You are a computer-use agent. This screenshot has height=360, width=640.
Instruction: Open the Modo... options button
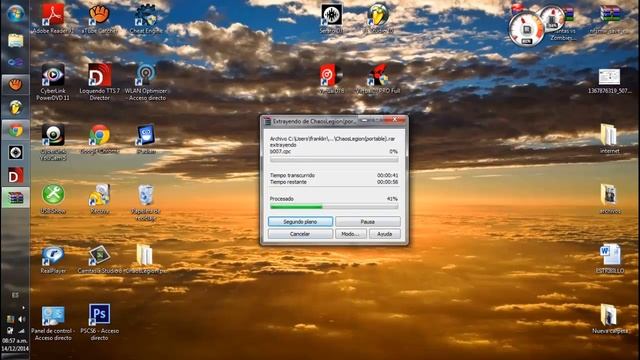tap(351, 234)
